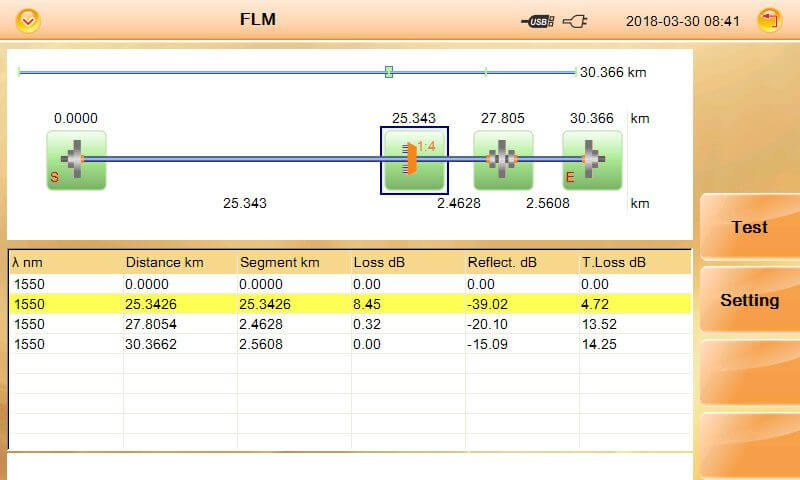Image resolution: width=800 pixels, height=480 pixels.
Task: Click the loss value 0.32
Action: [367, 324]
